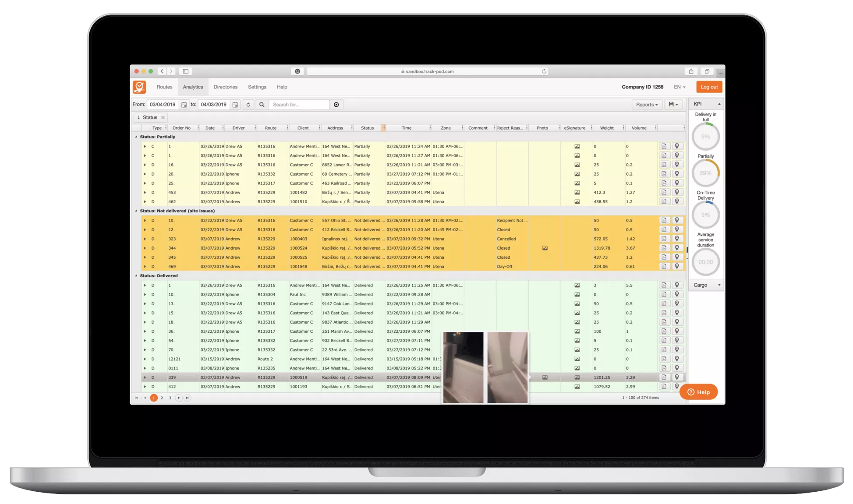The width and height of the screenshot is (853, 504).
Task: Clear the search field with round icon
Action: click(x=336, y=105)
